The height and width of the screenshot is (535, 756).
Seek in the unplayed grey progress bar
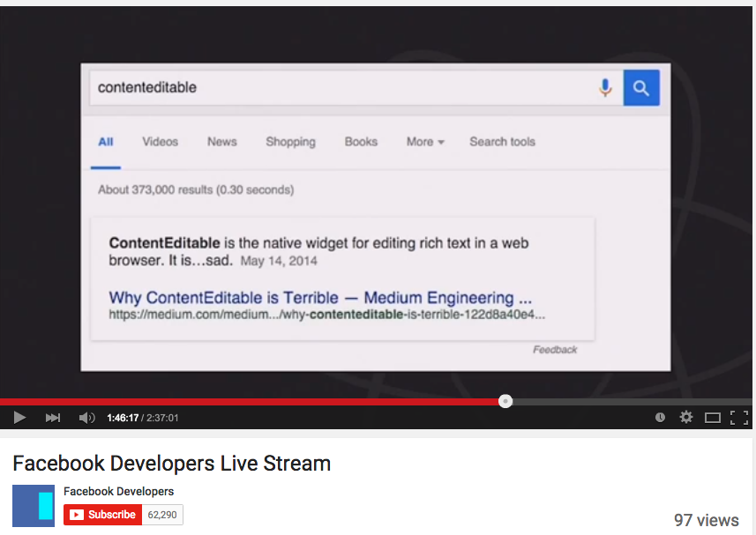pyautogui.click(x=632, y=402)
